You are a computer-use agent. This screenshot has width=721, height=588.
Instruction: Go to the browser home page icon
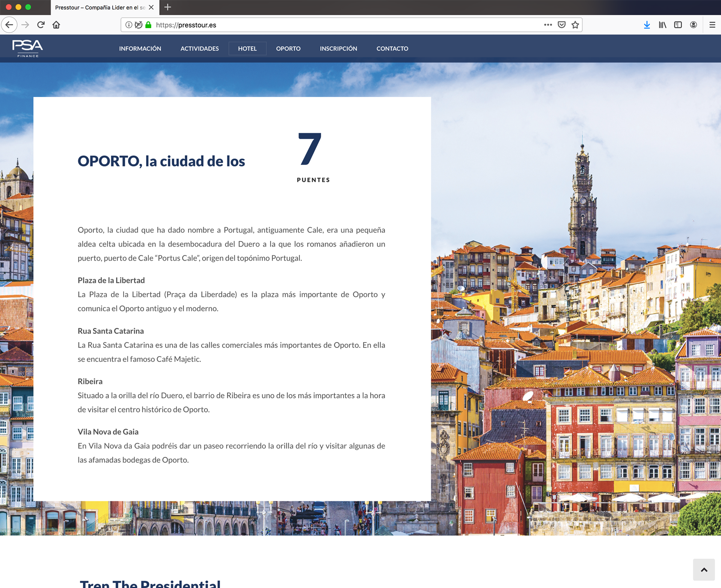coord(56,25)
